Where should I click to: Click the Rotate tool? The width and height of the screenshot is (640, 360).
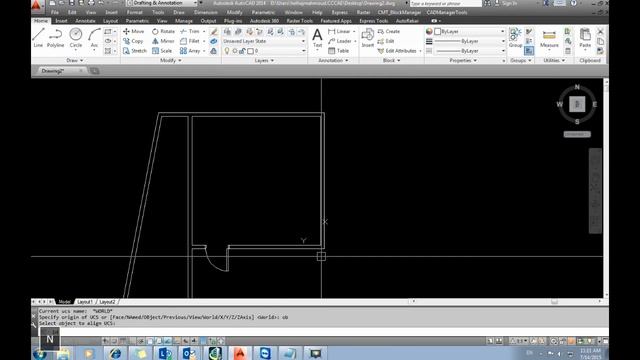(163, 31)
